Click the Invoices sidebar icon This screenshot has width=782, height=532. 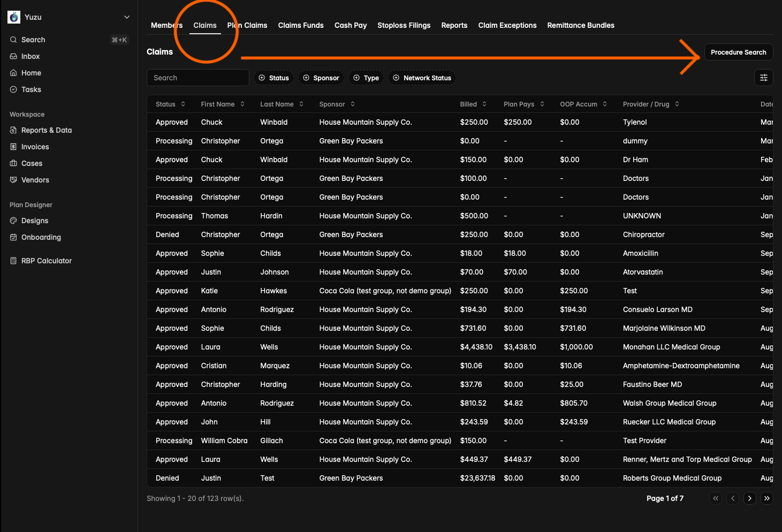click(13, 147)
